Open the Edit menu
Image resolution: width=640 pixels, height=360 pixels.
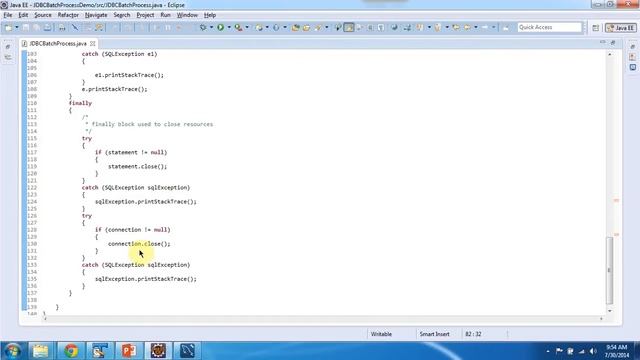tap(23, 15)
